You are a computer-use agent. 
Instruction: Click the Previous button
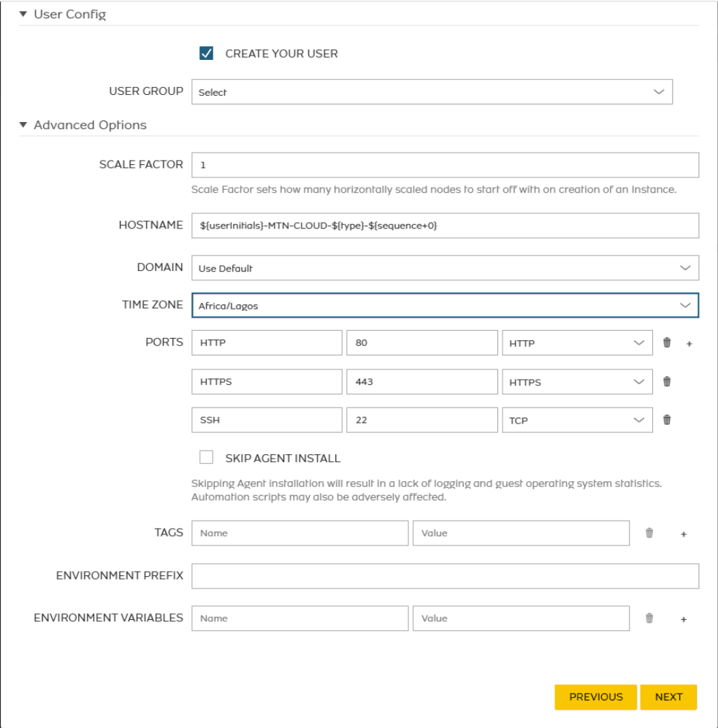pos(595,697)
